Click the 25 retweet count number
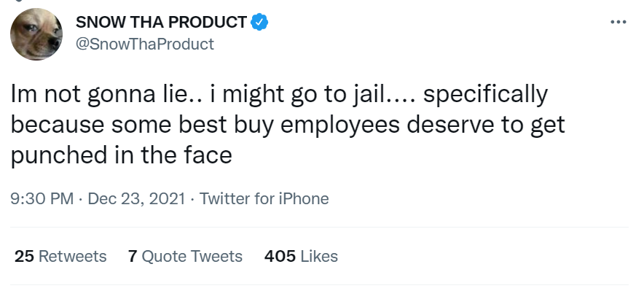Viewport: 644px width, 291px height. point(24,256)
